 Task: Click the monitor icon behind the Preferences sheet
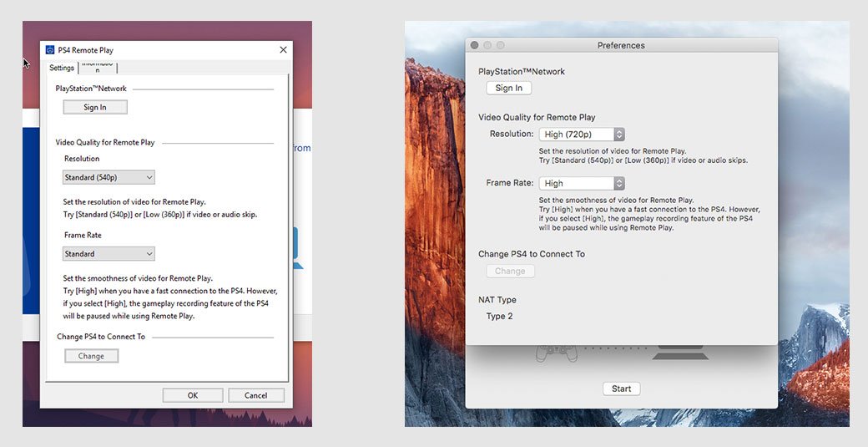680,353
